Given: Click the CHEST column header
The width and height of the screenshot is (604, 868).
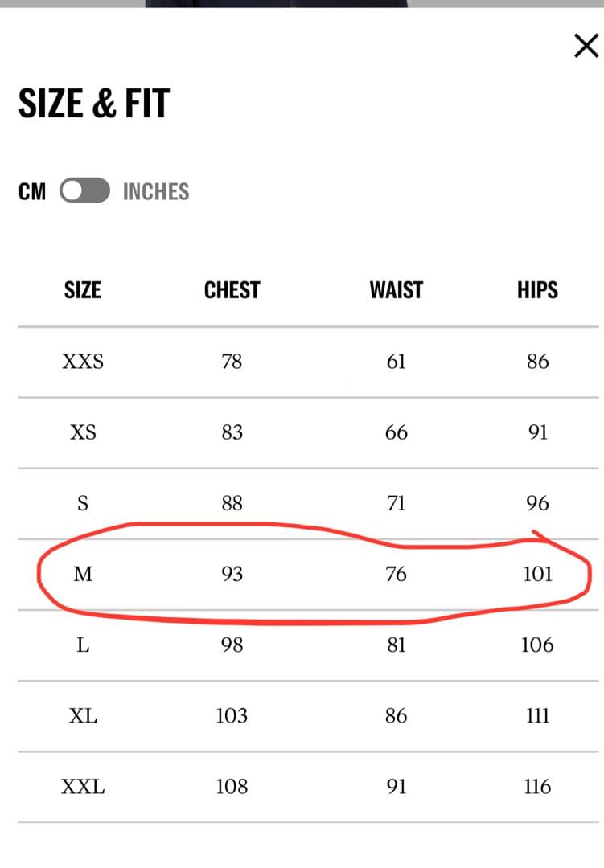Looking at the screenshot, I should point(232,289).
